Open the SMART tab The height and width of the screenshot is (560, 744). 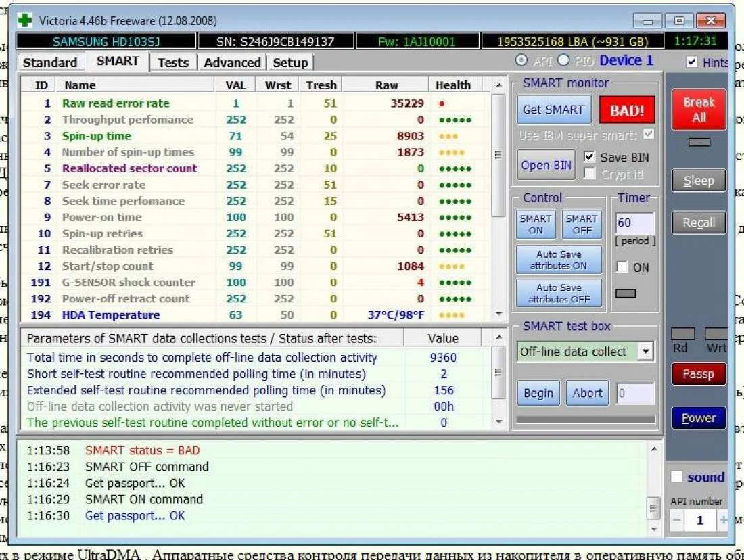[118, 62]
